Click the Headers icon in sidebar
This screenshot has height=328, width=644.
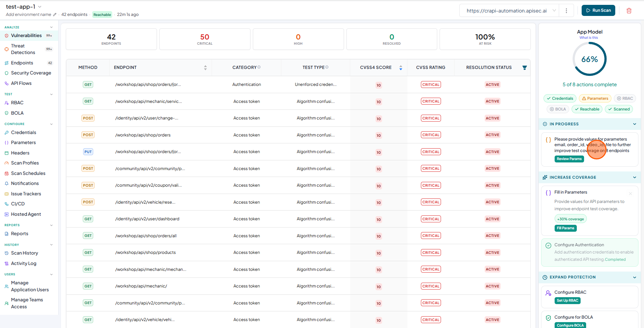click(7, 153)
